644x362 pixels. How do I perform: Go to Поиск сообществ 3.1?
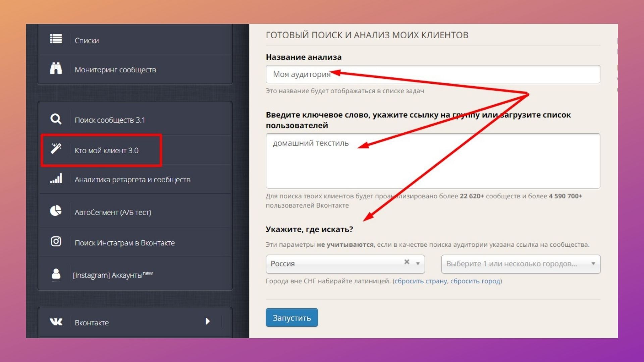pyautogui.click(x=110, y=120)
